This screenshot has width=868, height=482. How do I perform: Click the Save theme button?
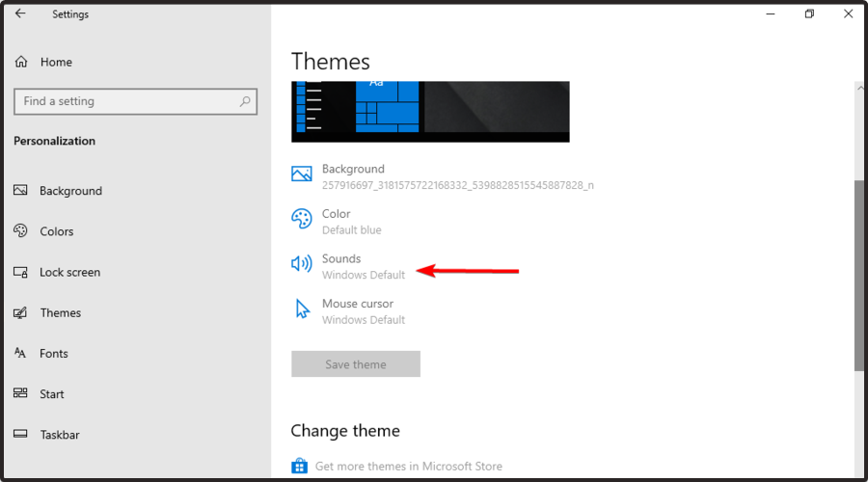coord(355,364)
